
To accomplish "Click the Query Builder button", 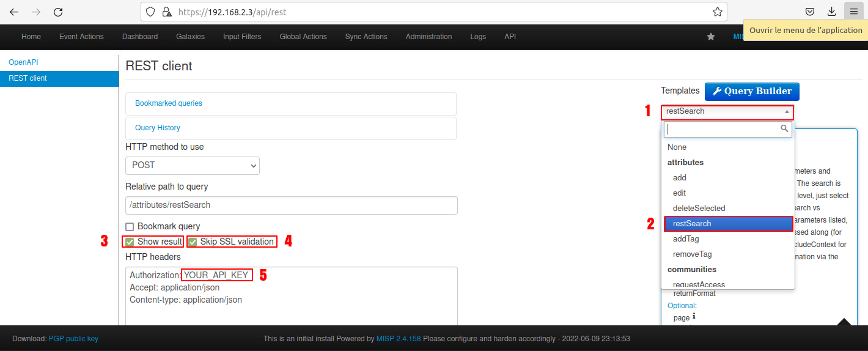I will [751, 92].
